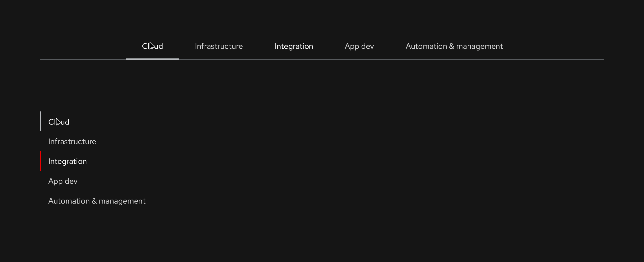Switch to the Automation & management tab

coord(454,46)
